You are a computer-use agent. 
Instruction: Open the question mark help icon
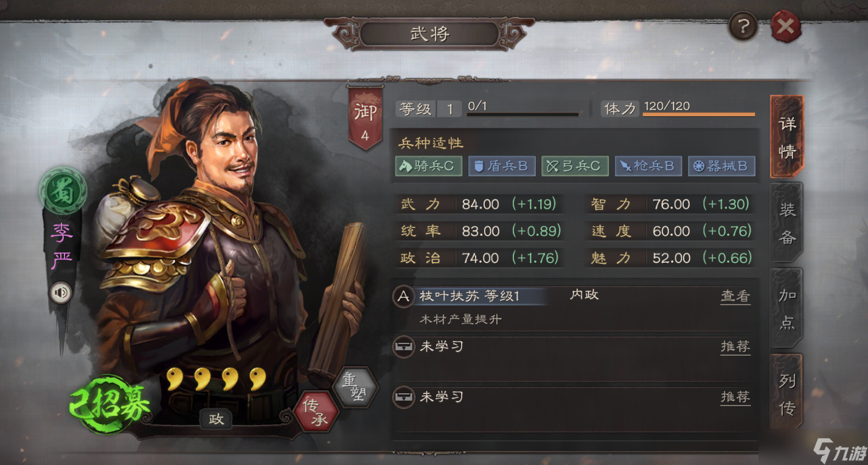743,27
